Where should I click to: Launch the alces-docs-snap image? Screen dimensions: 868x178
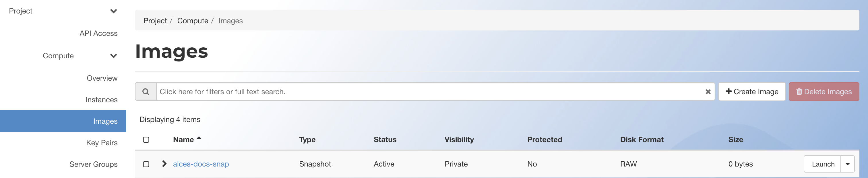[823, 164]
